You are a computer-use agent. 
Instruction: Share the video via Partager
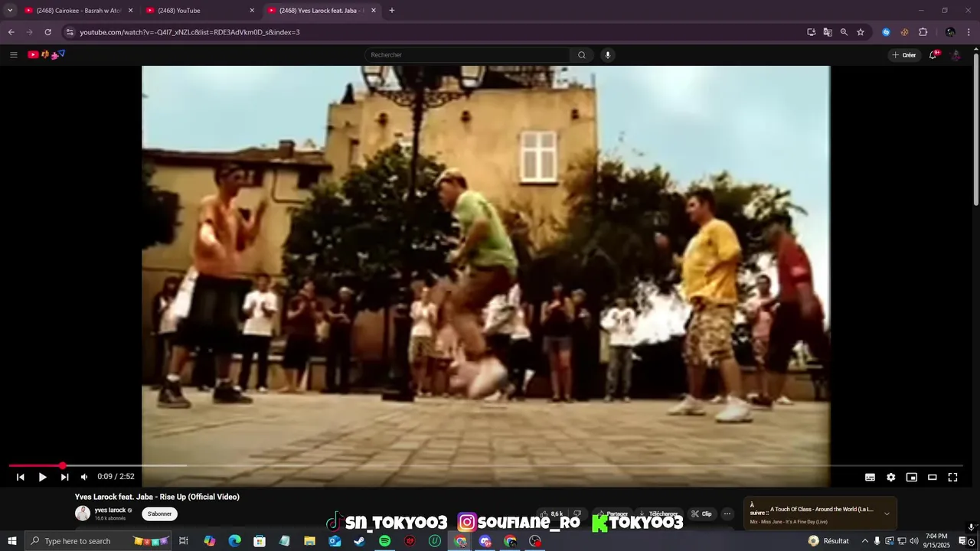coord(612,514)
